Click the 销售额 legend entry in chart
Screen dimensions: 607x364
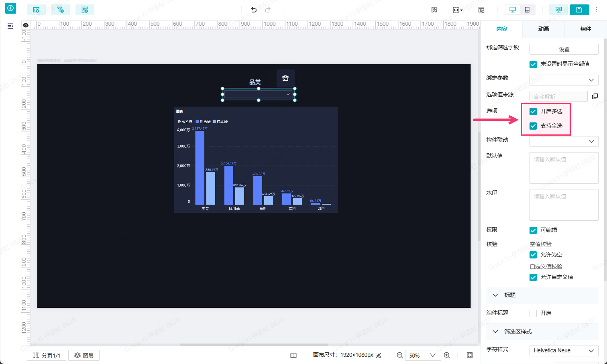pos(203,122)
